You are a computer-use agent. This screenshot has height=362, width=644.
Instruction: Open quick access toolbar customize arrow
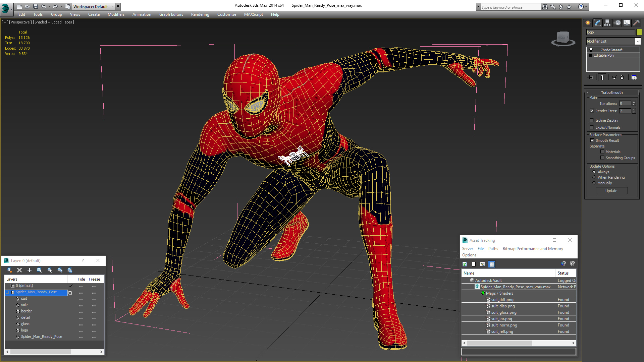[118, 6]
